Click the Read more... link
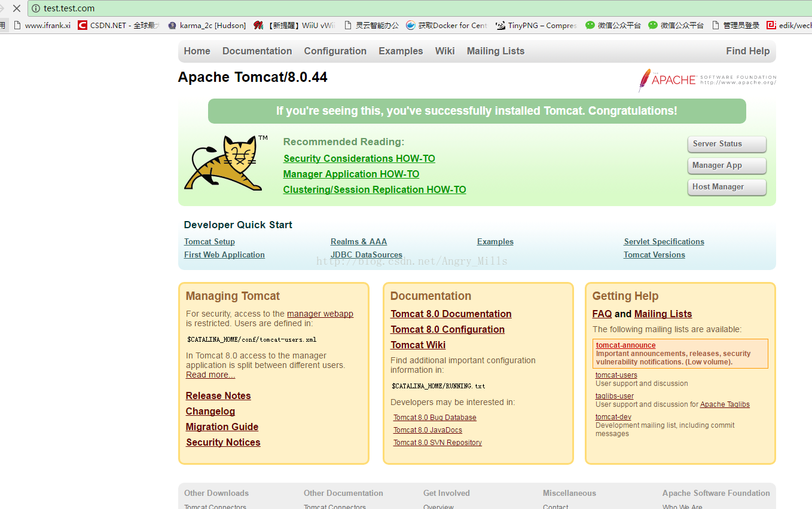Image resolution: width=812 pixels, height=509 pixels. click(x=210, y=375)
